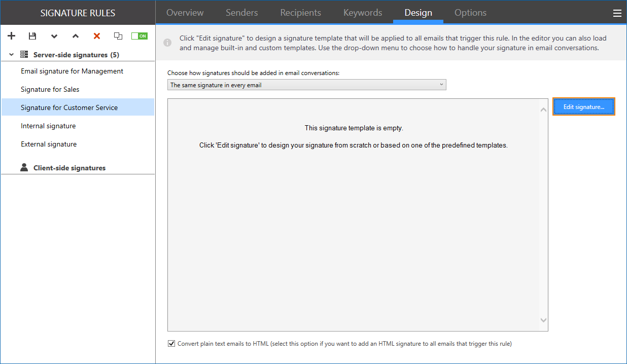The image size is (627, 364).
Task: Switch the rule status toggle off
Action: pos(139,35)
